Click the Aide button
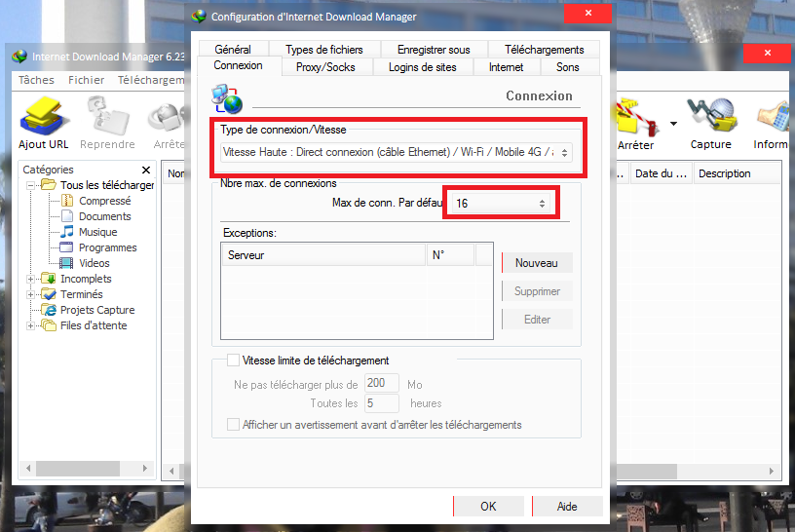The width and height of the screenshot is (795, 532). pos(567,506)
